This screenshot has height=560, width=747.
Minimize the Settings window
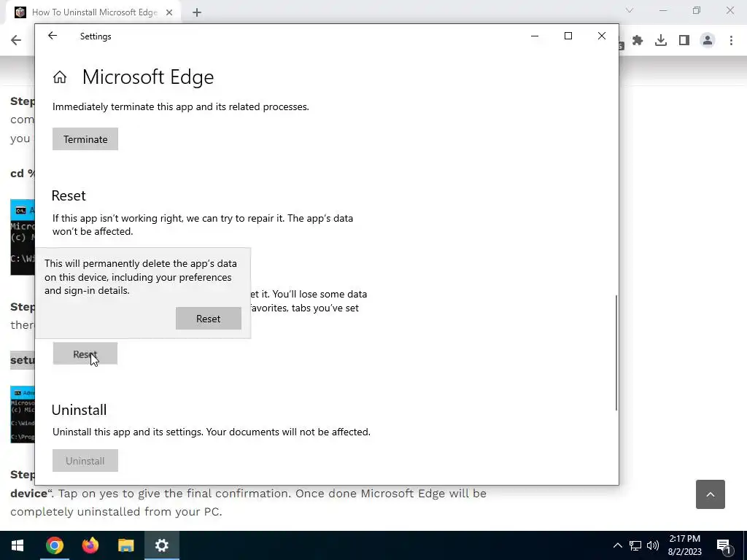[535, 36]
